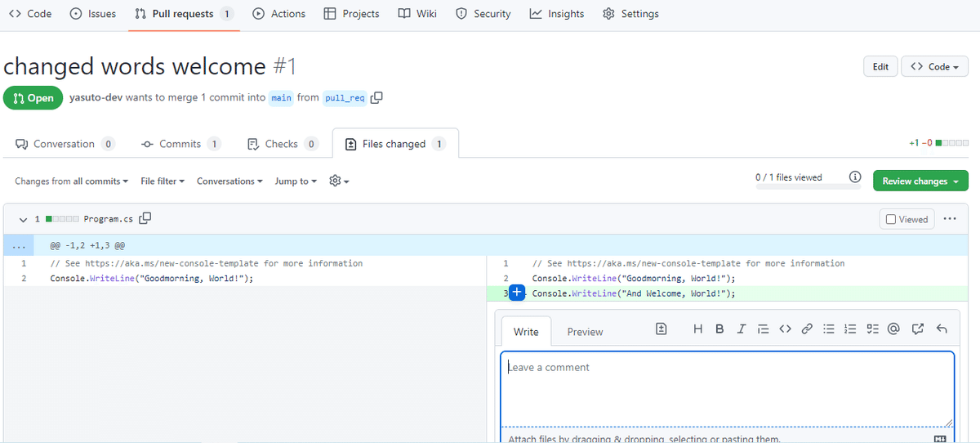
Task: Click the Edit title button
Action: click(880, 66)
